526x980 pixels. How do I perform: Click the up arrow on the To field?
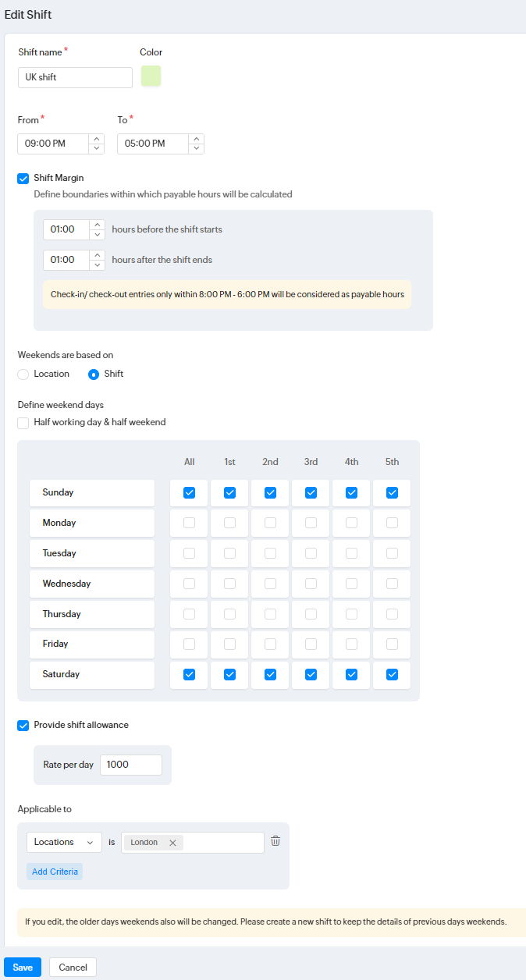click(x=197, y=139)
